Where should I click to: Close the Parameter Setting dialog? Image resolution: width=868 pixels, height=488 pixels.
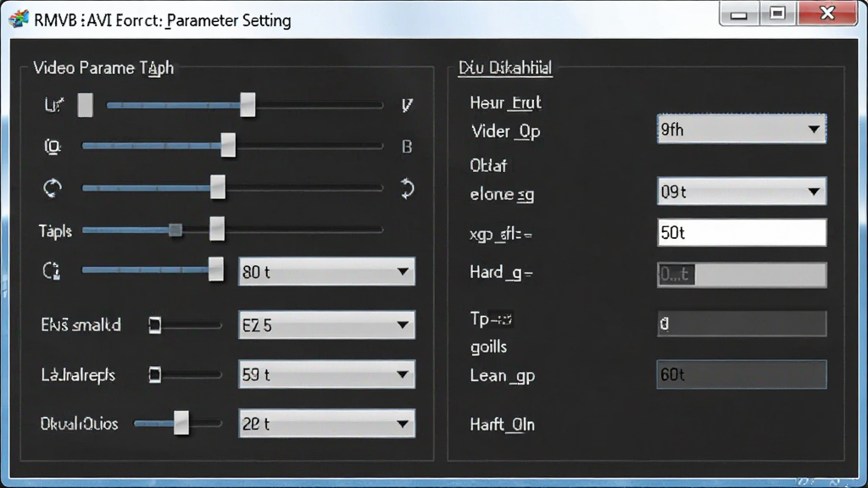coord(827,14)
